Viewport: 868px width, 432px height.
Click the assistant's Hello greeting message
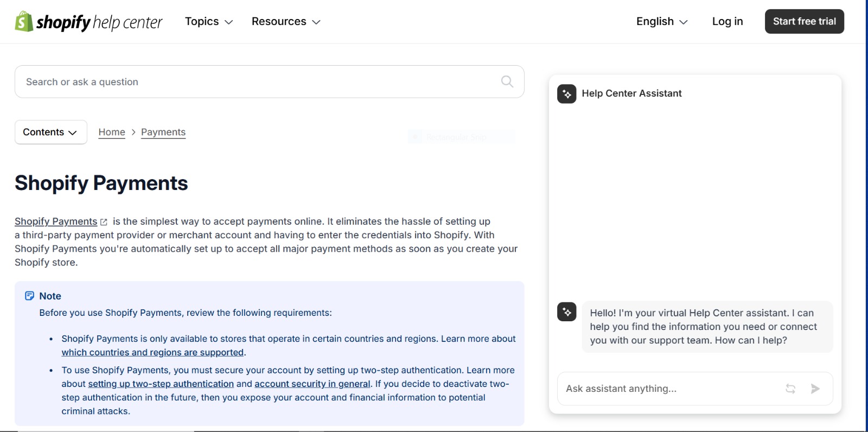707,327
